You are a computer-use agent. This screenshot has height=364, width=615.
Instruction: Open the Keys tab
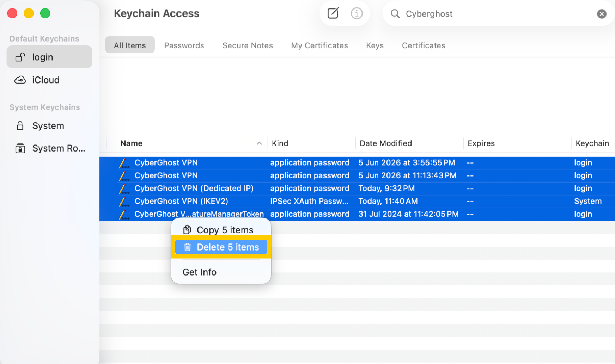[375, 45]
